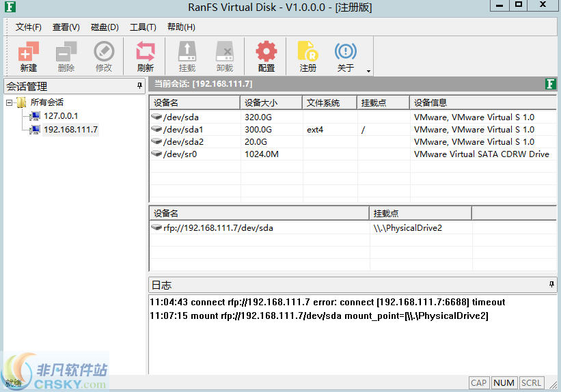Viewport: 561px width, 392px height.
Task: Click the CAP status bar indicator
Action: [x=479, y=383]
